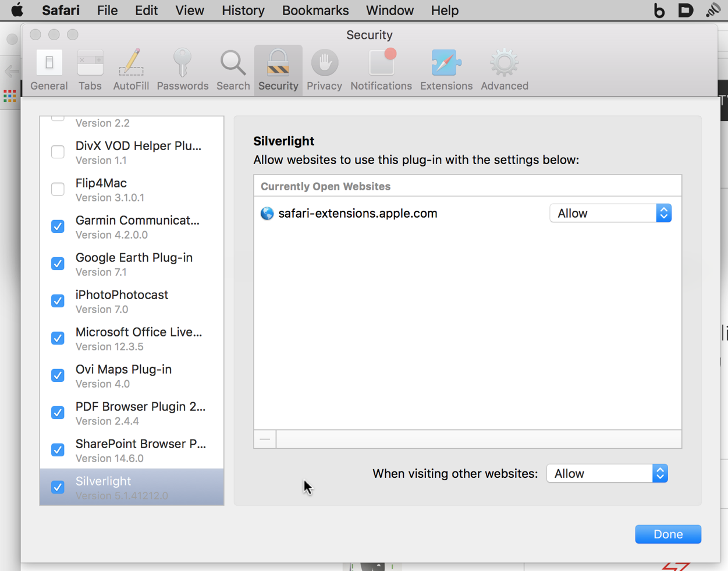Select the Security preferences pane

pyautogui.click(x=278, y=70)
